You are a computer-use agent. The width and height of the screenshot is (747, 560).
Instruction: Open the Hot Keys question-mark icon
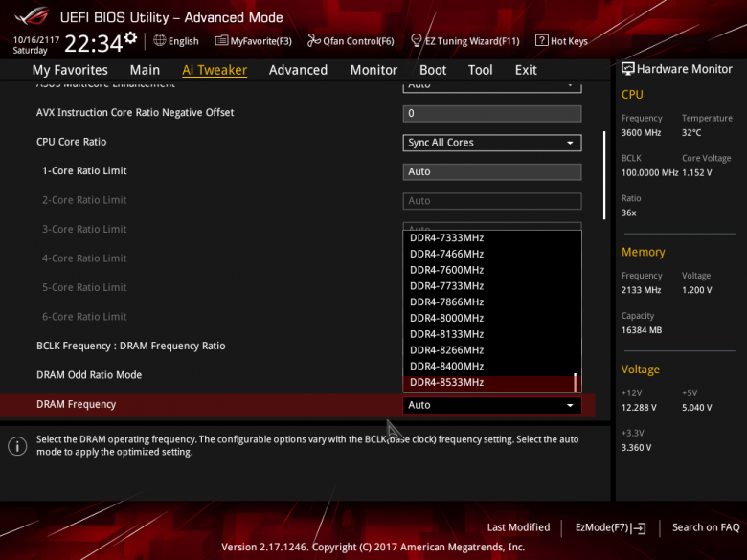click(x=542, y=40)
